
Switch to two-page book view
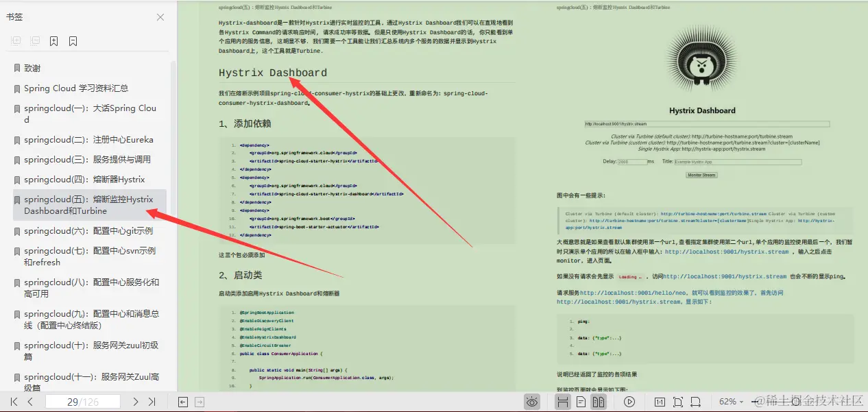[598, 402]
